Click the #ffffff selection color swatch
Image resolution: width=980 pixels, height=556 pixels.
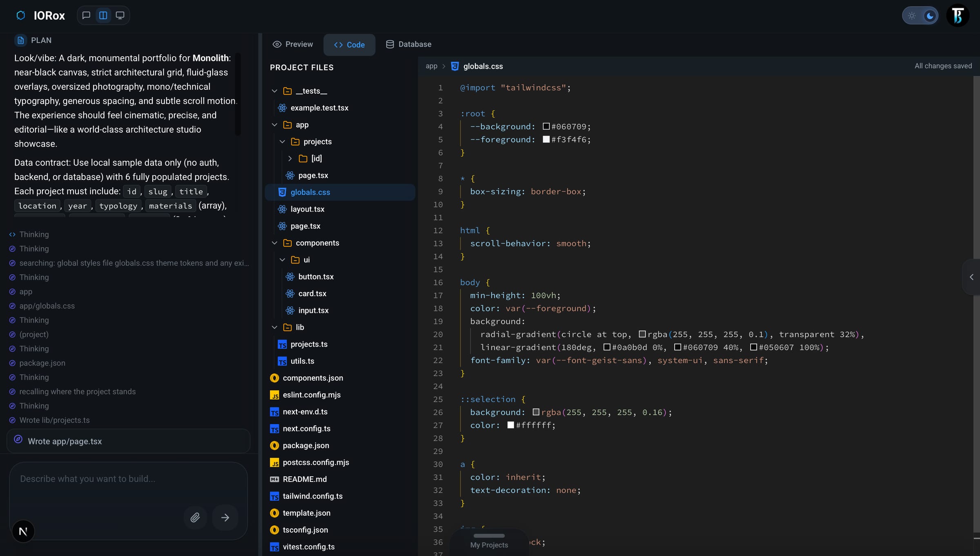[510, 425]
